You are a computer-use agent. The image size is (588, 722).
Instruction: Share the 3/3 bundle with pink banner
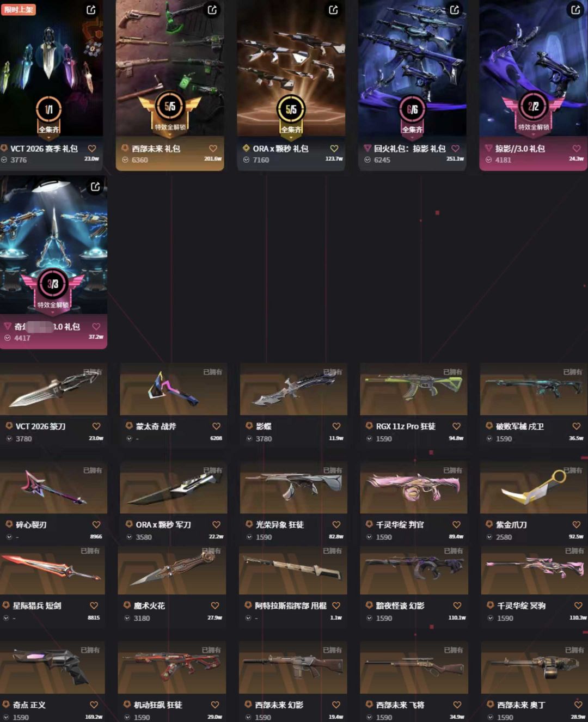95,187
